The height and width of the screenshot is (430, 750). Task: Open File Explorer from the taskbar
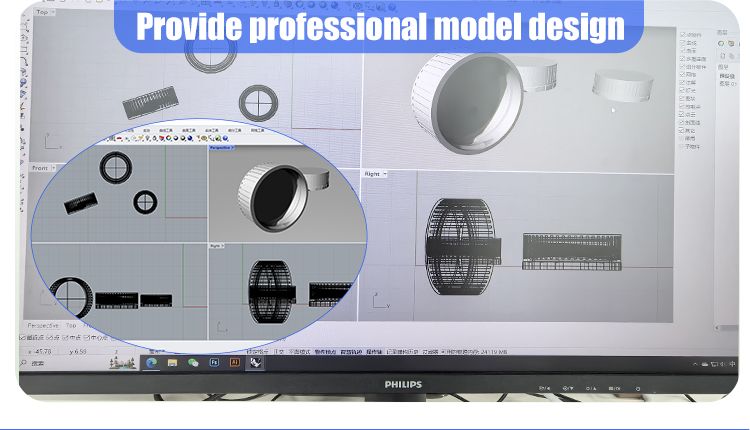(x=173, y=363)
